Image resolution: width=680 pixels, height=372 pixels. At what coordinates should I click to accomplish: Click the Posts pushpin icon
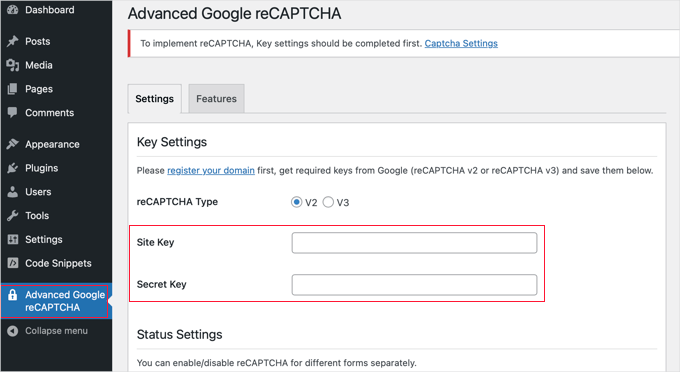tap(13, 41)
